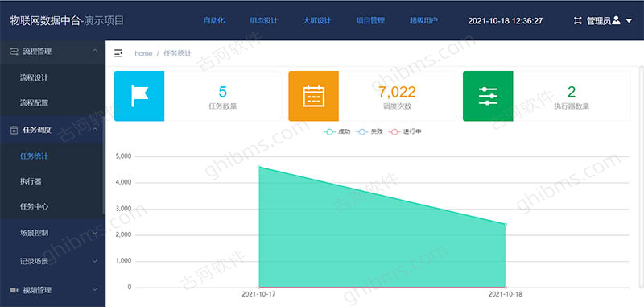The height and width of the screenshot is (307, 644).
Task: Click the 物联网数据中台 title
Action: (46, 21)
